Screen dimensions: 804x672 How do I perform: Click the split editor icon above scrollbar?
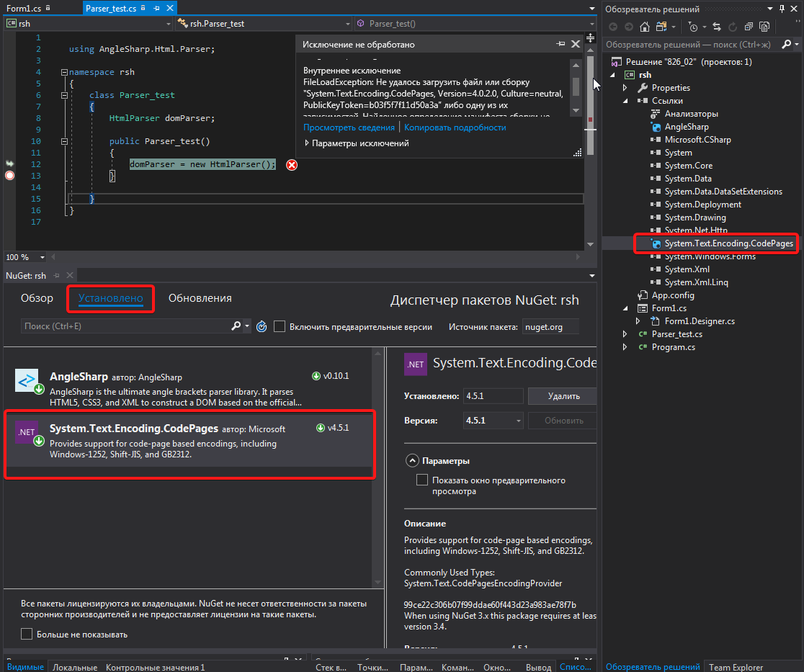tap(590, 38)
